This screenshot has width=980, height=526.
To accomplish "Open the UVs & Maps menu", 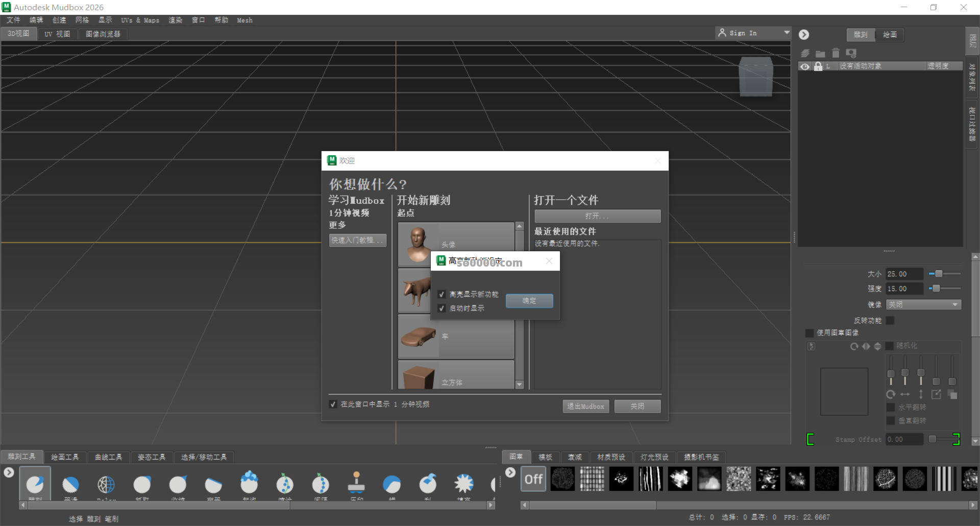I will pos(140,20).
